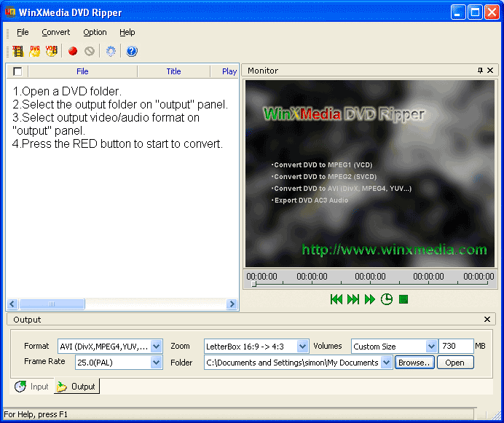Open help with the blue question-mark icon
This screenshot has width=504, height=423.
point(132,51)
